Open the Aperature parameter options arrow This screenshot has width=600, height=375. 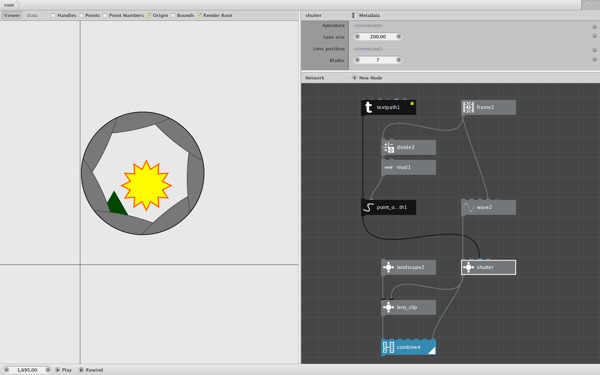coord(595,27)
